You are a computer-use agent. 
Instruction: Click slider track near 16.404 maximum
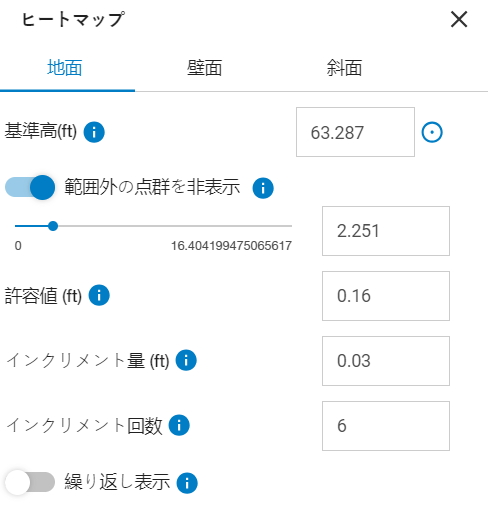[x=289, y=226]
